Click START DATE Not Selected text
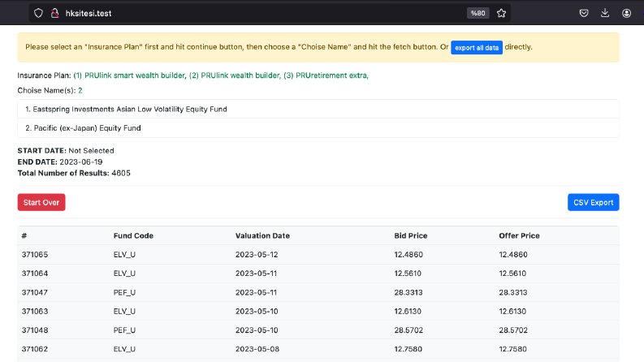The width and height of the screenshot is (644, 362). (91, 151)
